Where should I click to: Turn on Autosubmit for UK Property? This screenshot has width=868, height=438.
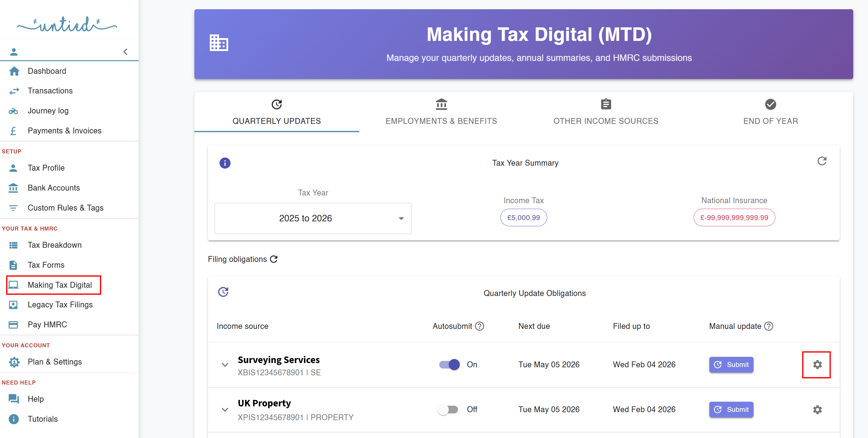coord(448,409)
